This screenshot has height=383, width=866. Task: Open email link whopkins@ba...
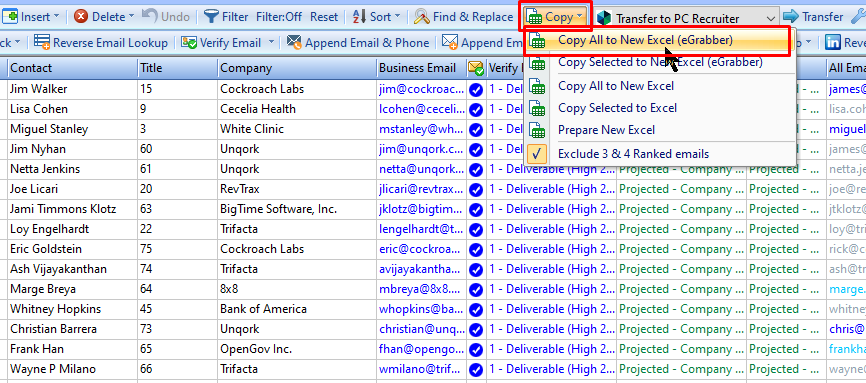[x=421, y=309]
